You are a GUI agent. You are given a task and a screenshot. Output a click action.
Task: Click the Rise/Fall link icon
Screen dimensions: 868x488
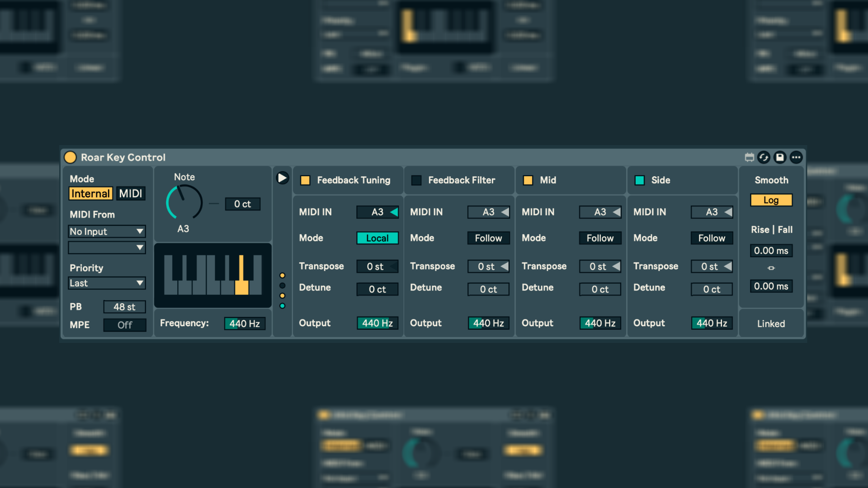771,268
